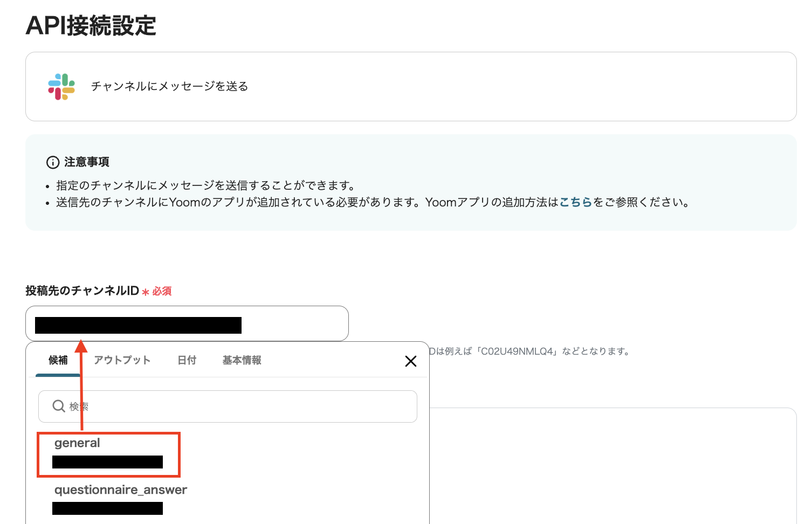Switch to the 基本情報 tab
Viewport: 812px width, 524px height.
[240, 360]
